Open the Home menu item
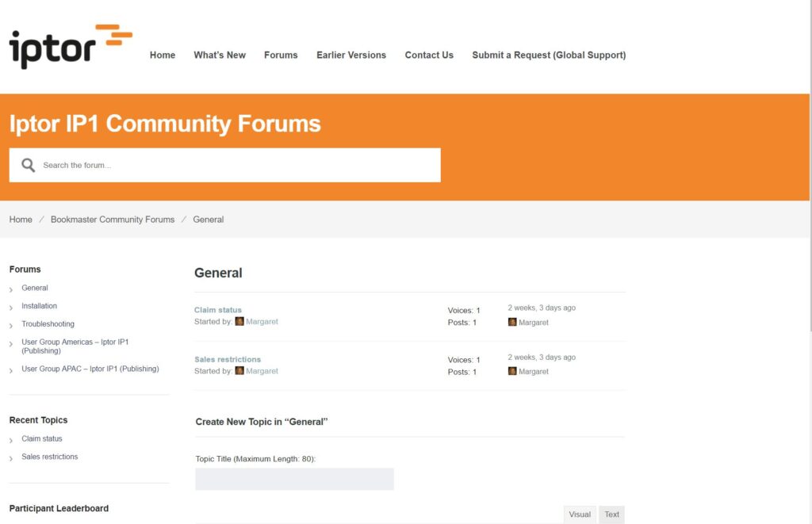Image resolution: width=812 pixels, height=524 pixels. coord(163,55)
